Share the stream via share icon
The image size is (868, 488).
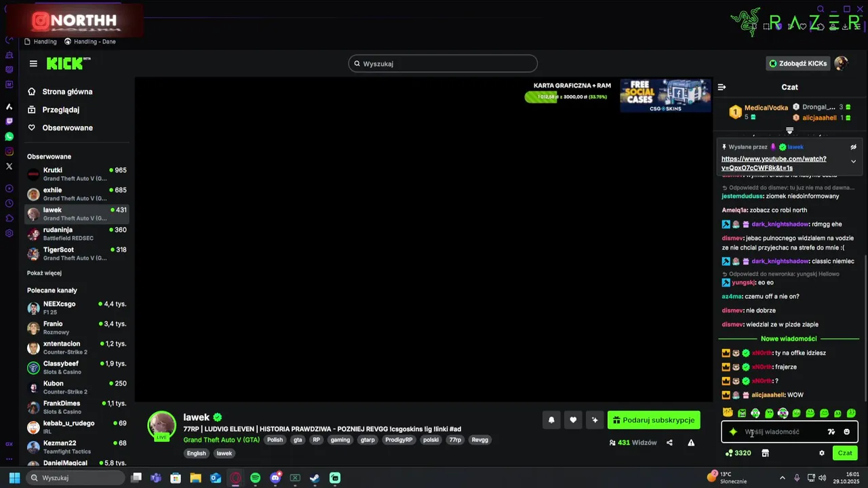pos(669,443)
